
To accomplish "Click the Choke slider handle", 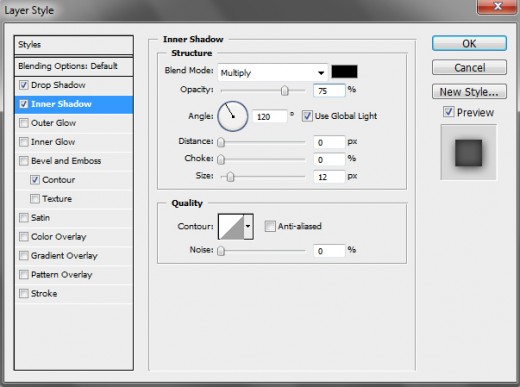I will 221,160.
